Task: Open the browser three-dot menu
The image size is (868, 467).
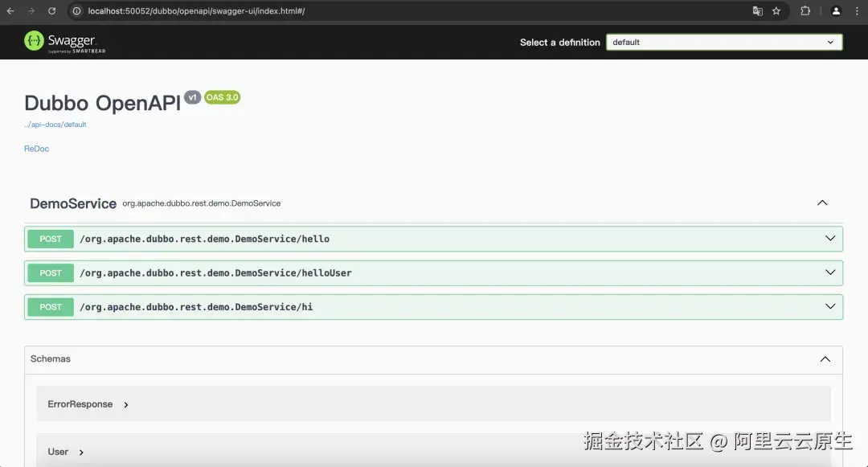Action: pos(857,11)
